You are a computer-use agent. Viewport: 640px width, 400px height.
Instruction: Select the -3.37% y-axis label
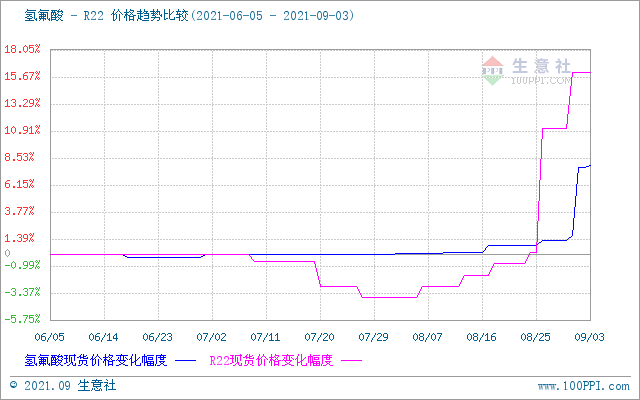(x=22, y=292)
